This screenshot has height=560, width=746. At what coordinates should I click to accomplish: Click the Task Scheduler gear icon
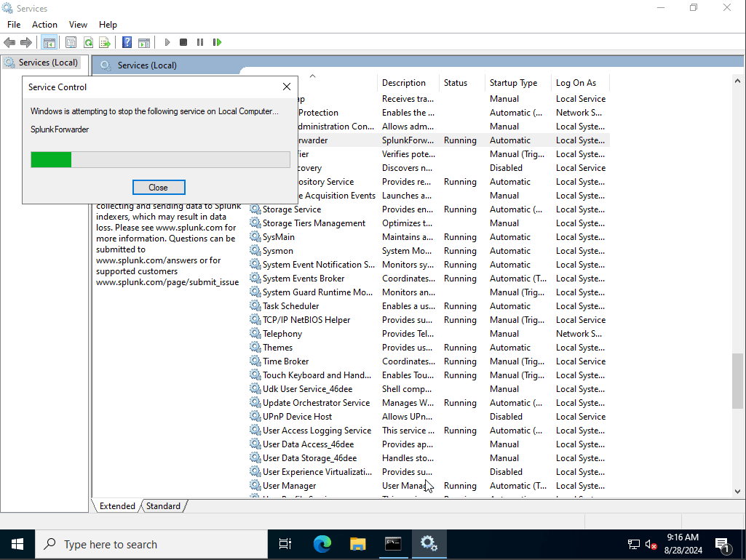[x=255, y=305]
